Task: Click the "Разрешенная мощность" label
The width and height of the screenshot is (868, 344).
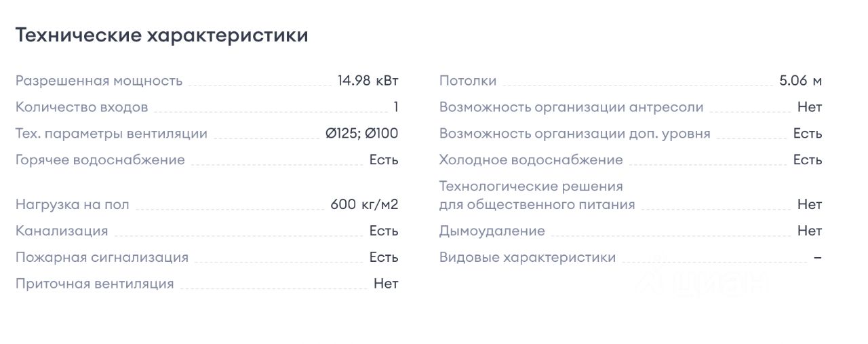Action: (99, 81)
